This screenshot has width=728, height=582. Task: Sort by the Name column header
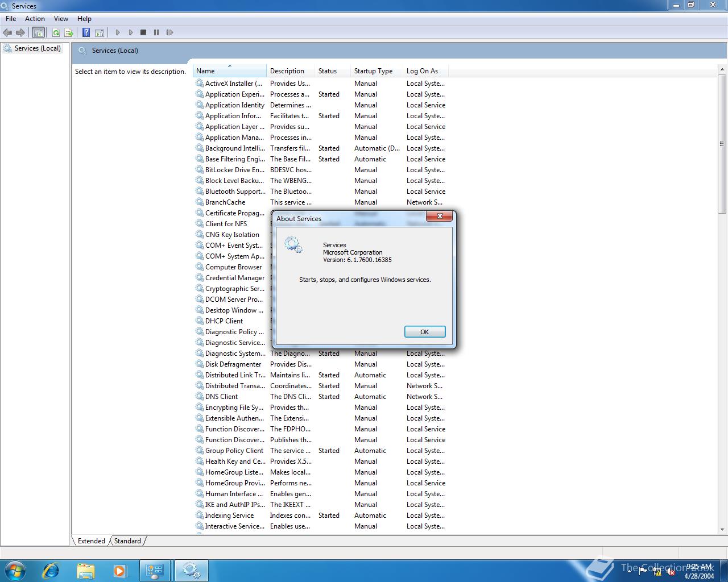230,71
